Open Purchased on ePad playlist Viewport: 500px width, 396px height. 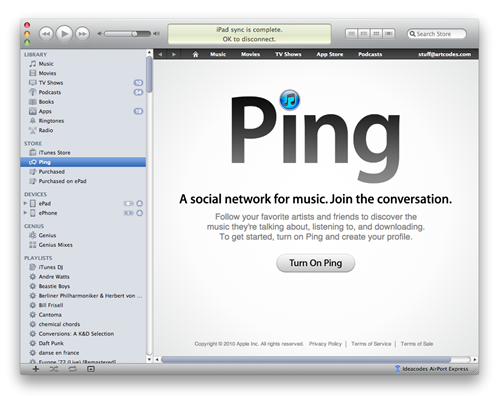click(x=83, y=181)
